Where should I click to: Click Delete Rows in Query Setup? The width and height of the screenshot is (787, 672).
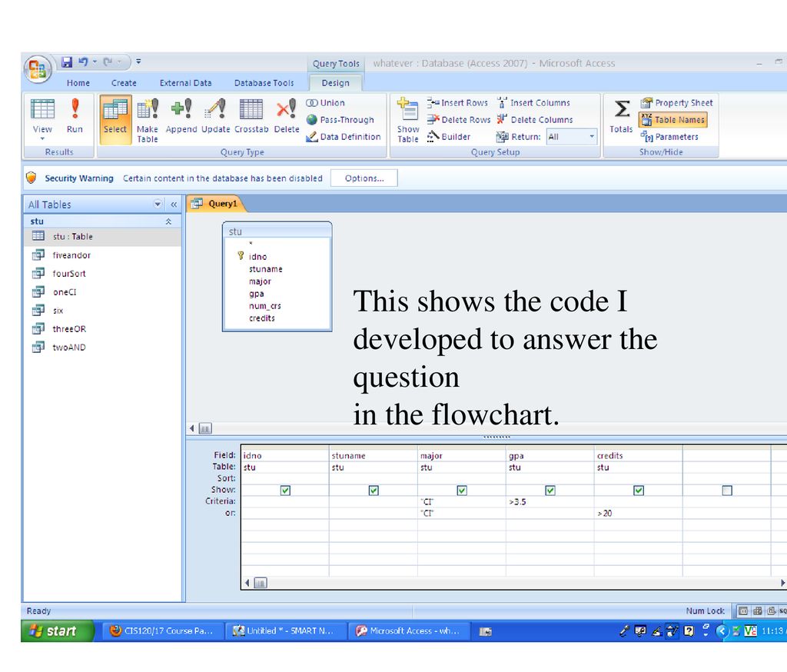[459, 120]
